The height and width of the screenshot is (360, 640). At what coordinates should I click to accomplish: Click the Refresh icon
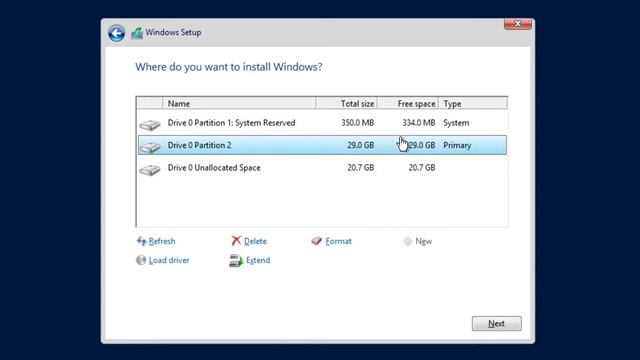(141, 241)
